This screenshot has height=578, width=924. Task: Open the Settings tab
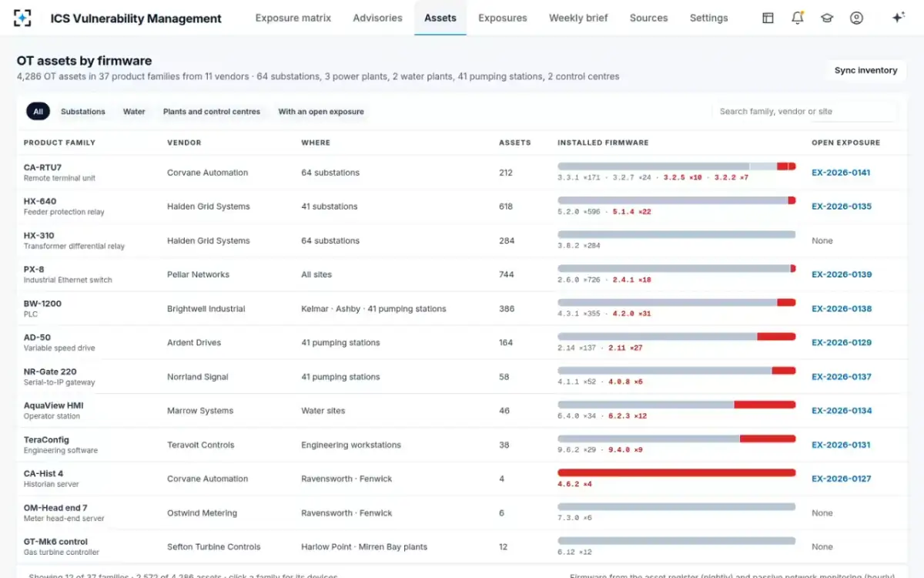click(709, 18)
